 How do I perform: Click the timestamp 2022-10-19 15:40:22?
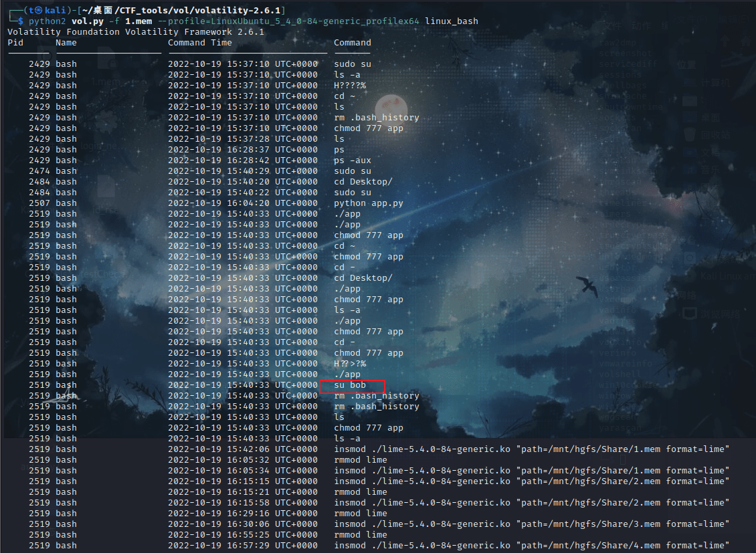point(242,192)
